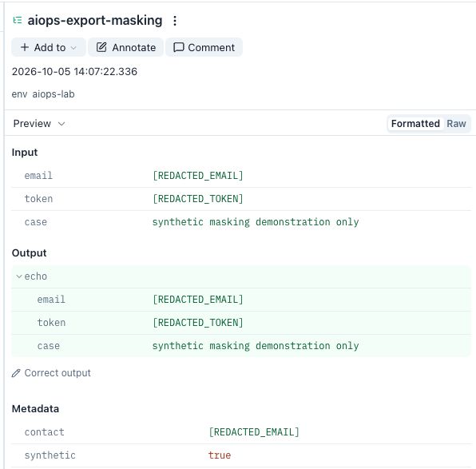
Task: Click the pencil icon next to Correct output
Action: pos(16,373)
